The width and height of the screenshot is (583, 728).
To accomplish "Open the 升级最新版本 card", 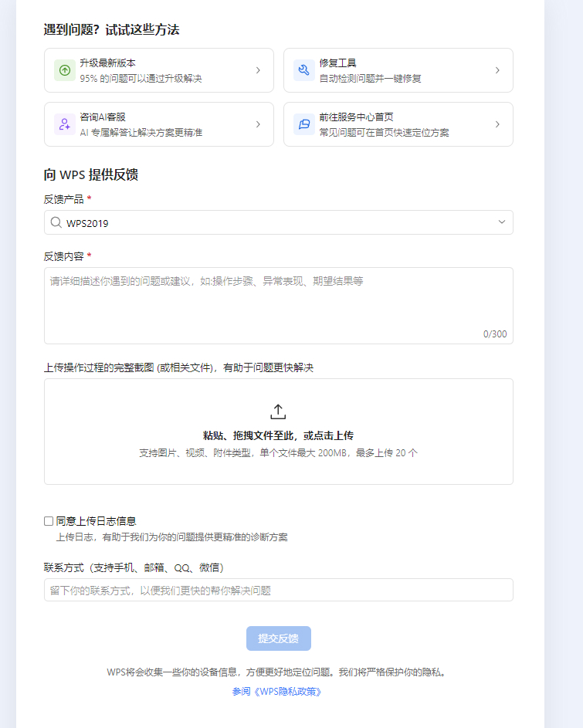I will click(159, 70).
